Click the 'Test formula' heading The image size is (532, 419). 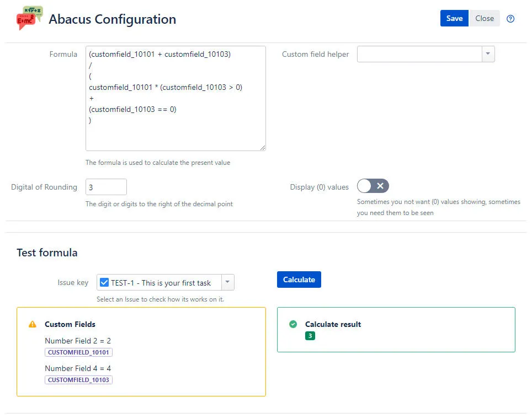[47, 253]
